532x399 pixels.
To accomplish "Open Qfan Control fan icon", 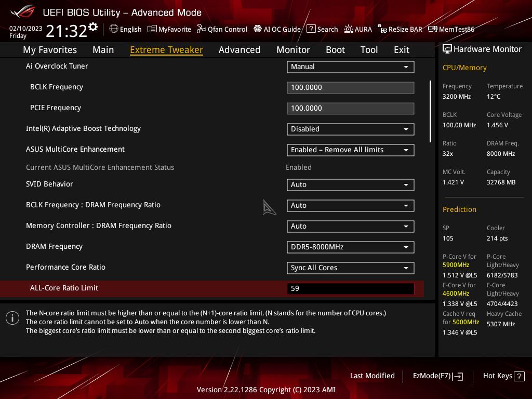I will 201,29.
